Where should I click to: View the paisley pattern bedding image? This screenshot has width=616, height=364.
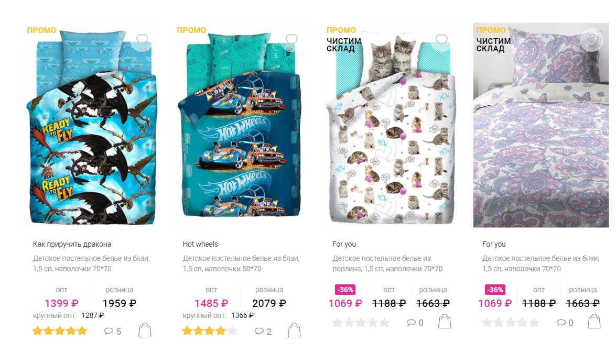click(541, 125)
